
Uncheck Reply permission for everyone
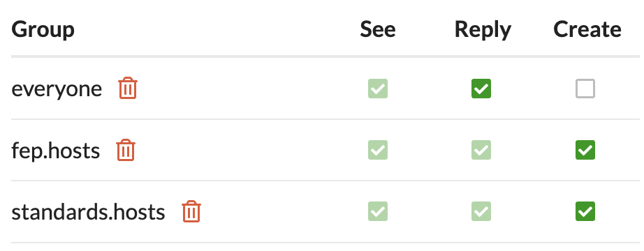pos(481,89)
